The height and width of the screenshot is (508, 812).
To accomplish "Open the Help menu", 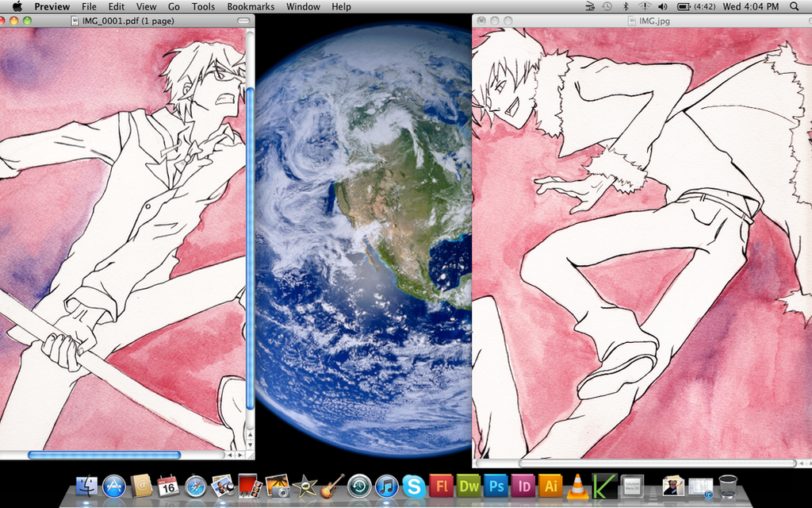I will [341, 6].
